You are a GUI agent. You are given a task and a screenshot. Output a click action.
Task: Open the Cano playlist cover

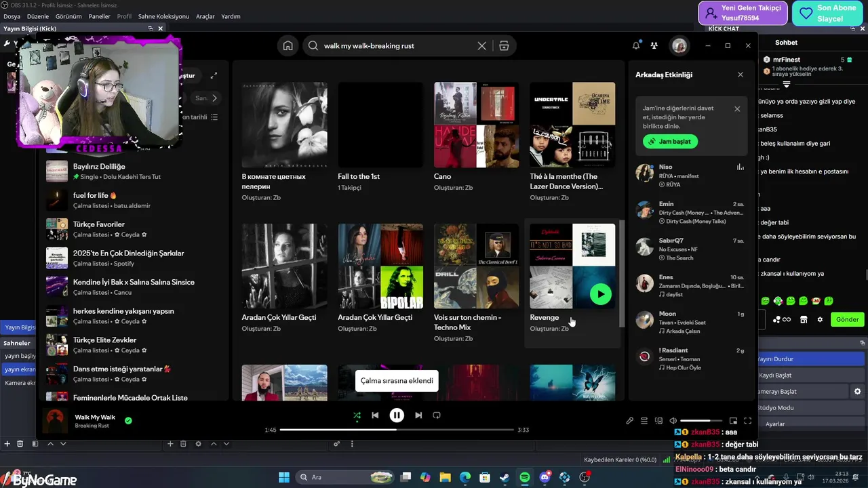pyautogui.click(x=476, y=125)
